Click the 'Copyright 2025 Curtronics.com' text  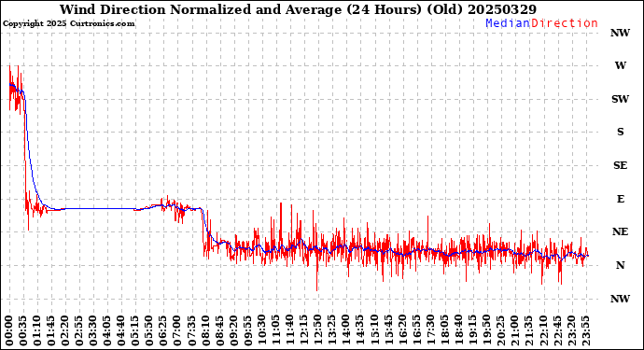pos(68,23)
